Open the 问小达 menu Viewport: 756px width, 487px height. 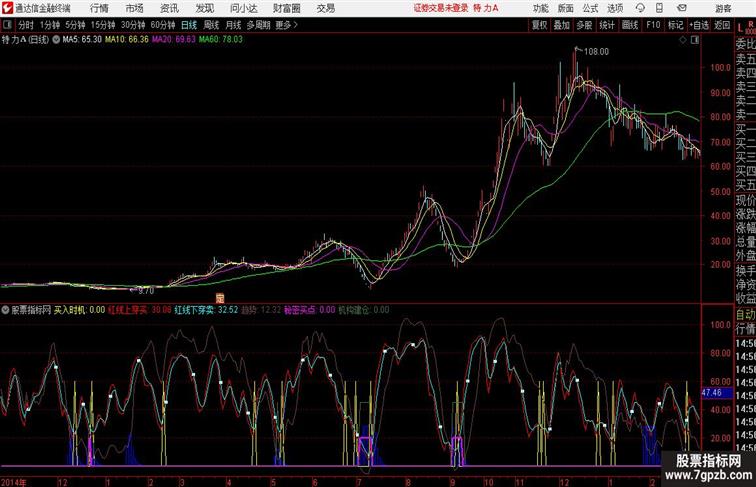244,8
